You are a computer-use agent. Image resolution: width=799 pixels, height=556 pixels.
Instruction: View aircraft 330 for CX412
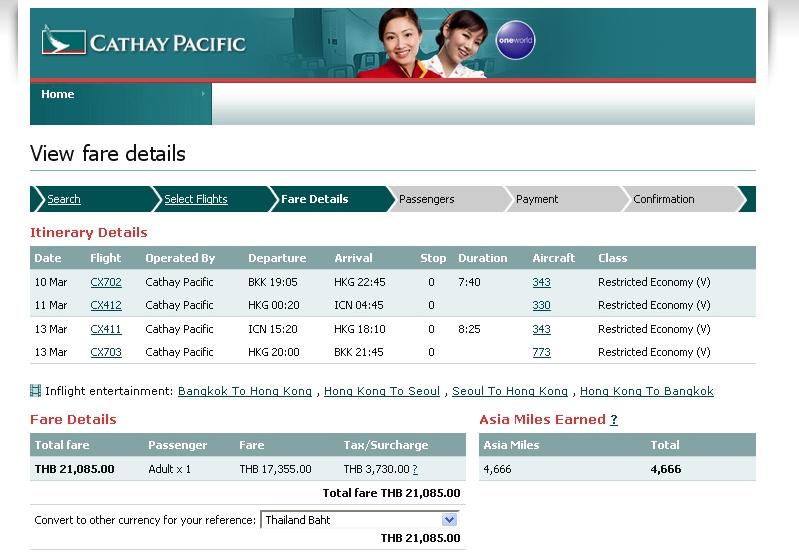[541, 305]
